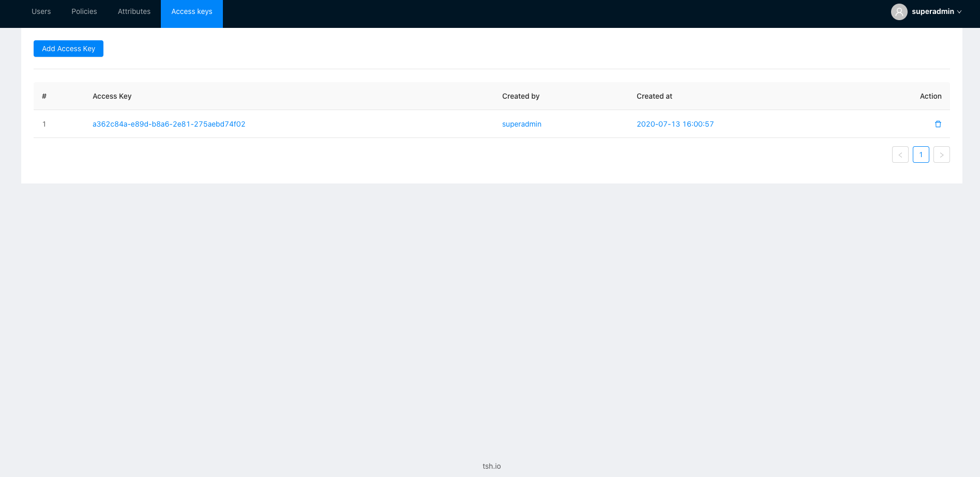The image size is (980, 477).
Task: Click the tsh.io footer text
Action: click(492, 466)
